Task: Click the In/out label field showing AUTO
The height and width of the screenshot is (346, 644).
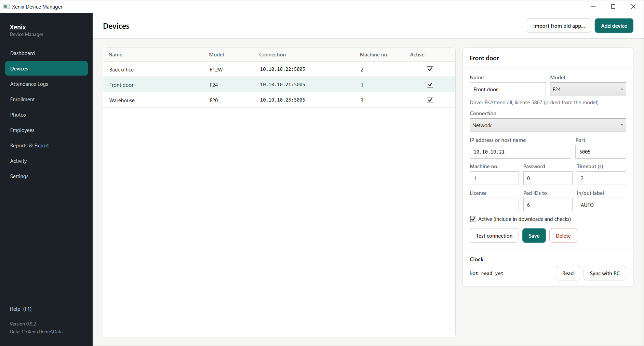Action: point(601,204)
